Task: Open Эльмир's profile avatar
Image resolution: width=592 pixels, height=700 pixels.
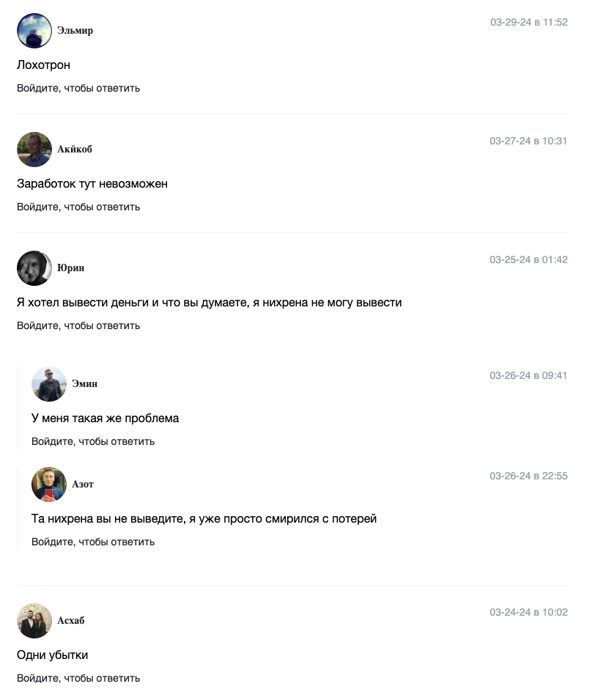Action: pyautogui.click(x=34, y=30)
